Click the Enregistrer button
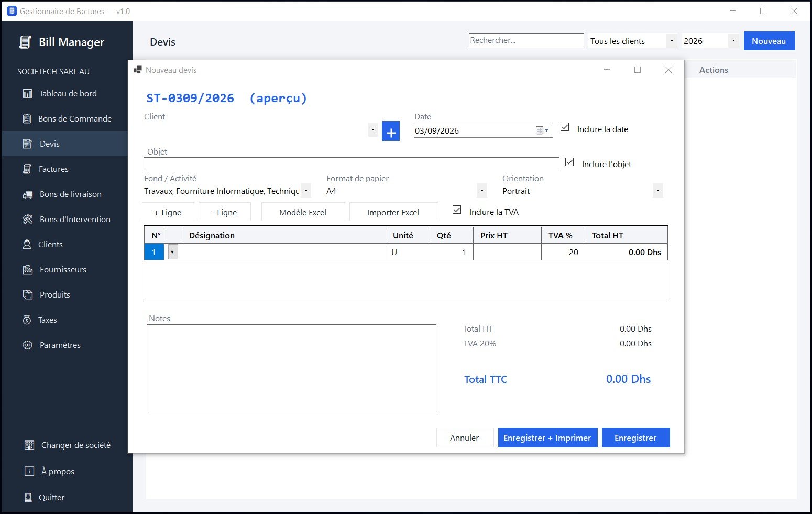Screen dimensions: 812x514 pyautogui.click(x=635, y=438)
